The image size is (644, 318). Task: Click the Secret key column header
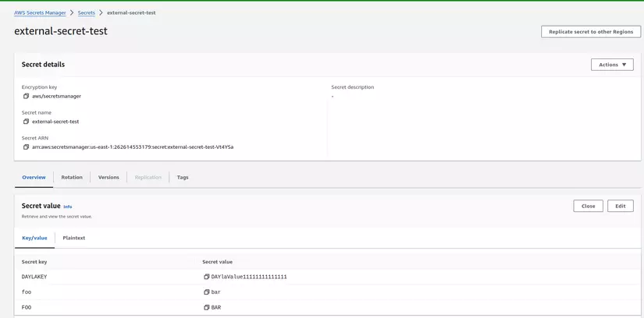coord(34,262)
